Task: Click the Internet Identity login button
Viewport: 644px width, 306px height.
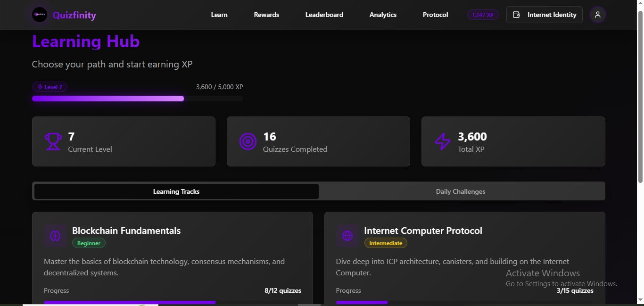Action: coord(545,15)
